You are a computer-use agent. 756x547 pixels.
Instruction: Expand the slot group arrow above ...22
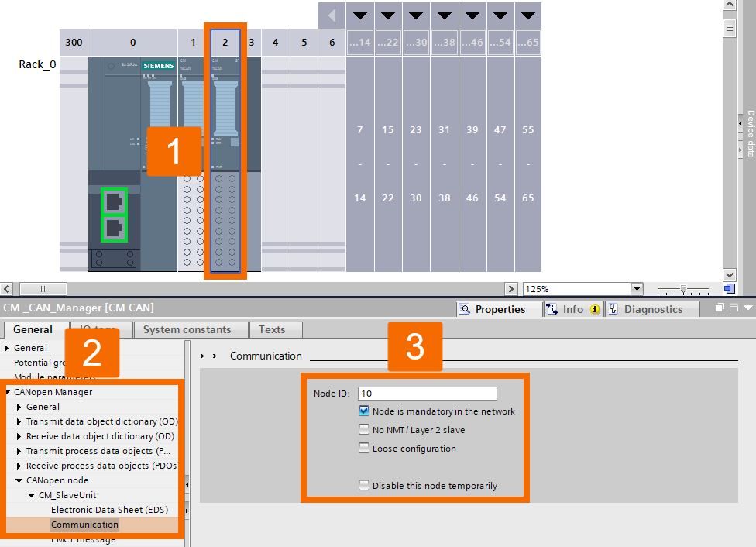click(x=387, y=15)
